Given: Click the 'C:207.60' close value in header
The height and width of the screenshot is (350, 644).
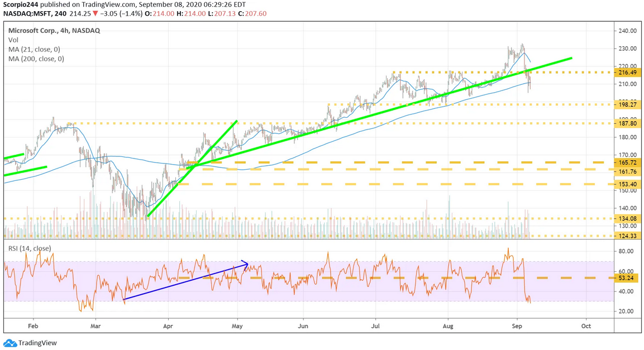Looking at the screenshot, I should pyautogui.click(x=252, y=13).
